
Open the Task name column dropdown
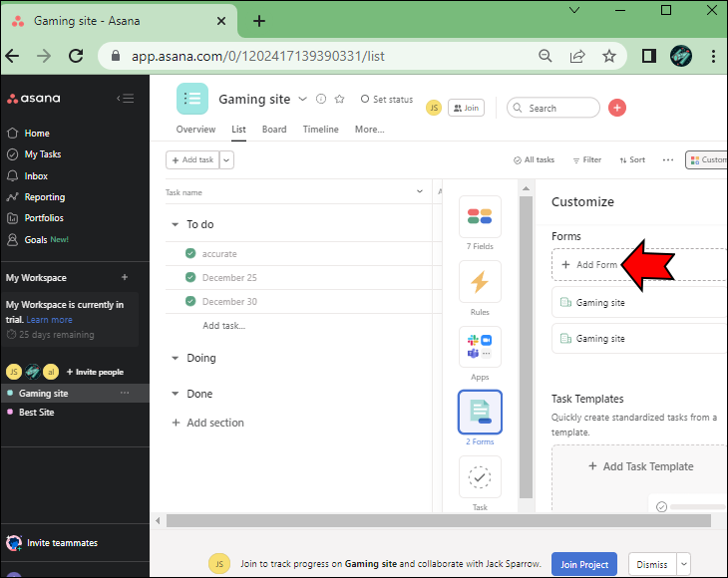pyautogui.click(x=420, y=191)
